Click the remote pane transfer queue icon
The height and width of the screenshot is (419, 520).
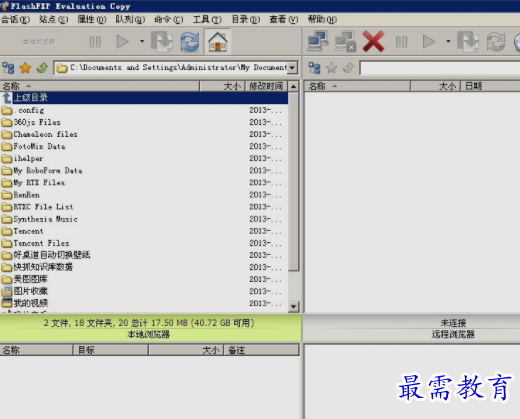468,41
